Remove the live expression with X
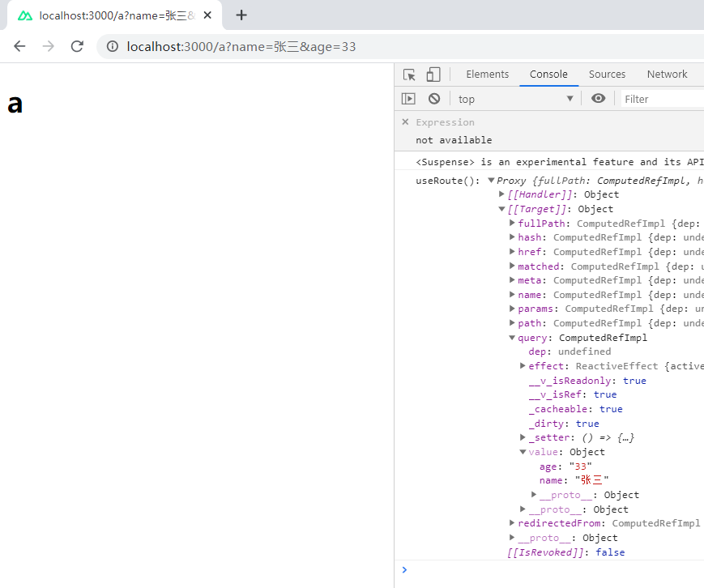Image resolution: width=704 pixels, height=588 pixels. coord(406,122)
